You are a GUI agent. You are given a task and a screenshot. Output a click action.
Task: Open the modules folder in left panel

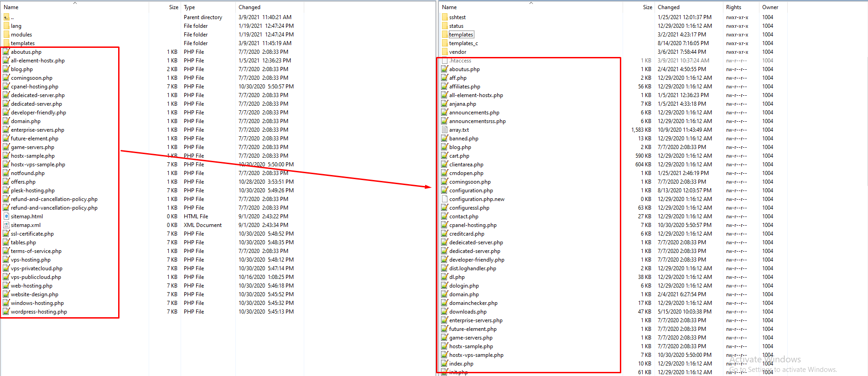pyautogui.click(x=21, y=35)
